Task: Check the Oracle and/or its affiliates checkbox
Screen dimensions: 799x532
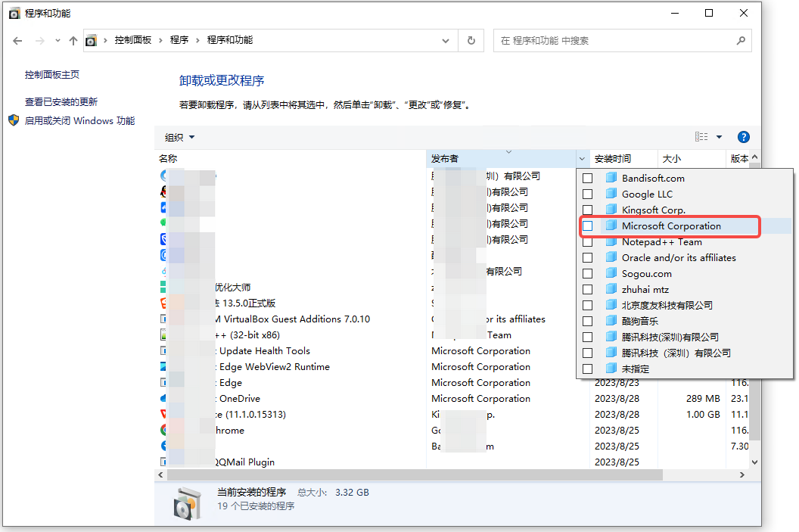Action: pos(588,258)
